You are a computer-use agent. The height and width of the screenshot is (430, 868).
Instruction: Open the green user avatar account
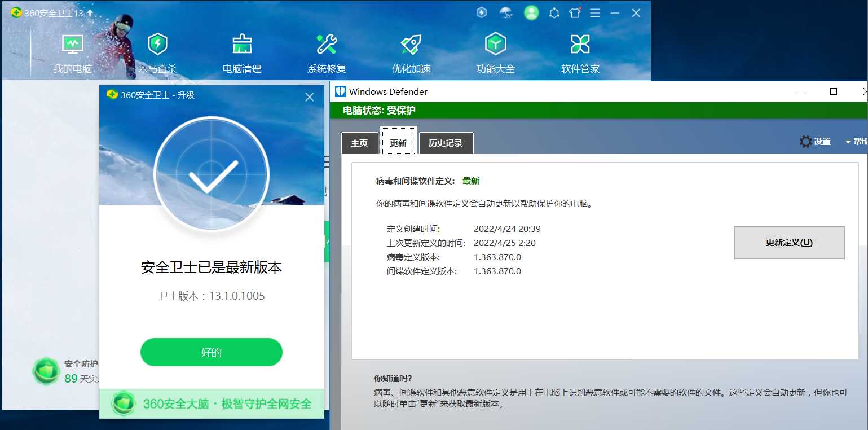tap(531, 12)
